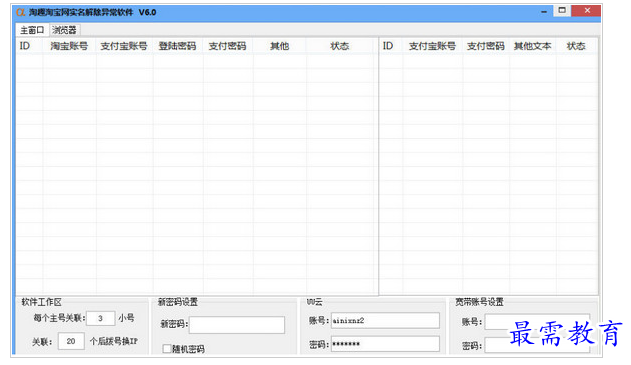Viewport: 631px width, 365px height.
Task: Click the 淘宝账号 column header
Action: [x=69, y=46]
